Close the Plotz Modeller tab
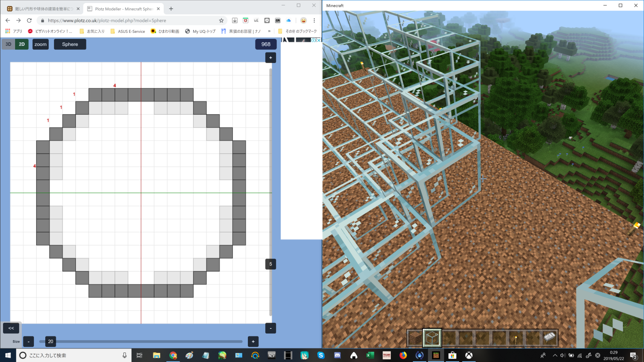Viewport: 644px width, 362px height. point(158,9)
